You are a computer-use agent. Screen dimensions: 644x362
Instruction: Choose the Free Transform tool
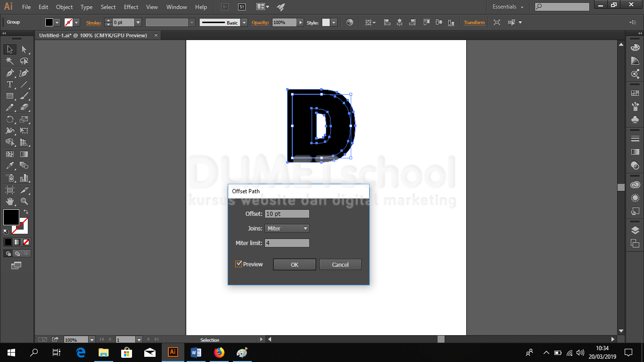[24, 131]
